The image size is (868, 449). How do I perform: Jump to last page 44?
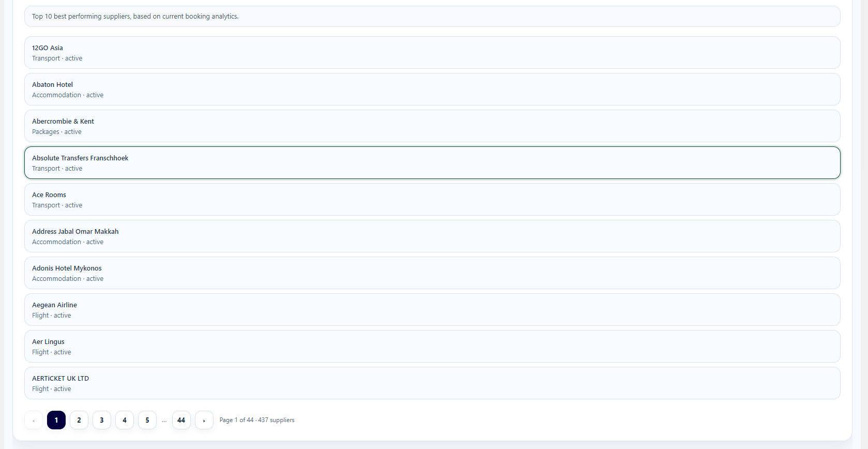tap(181, 420)
